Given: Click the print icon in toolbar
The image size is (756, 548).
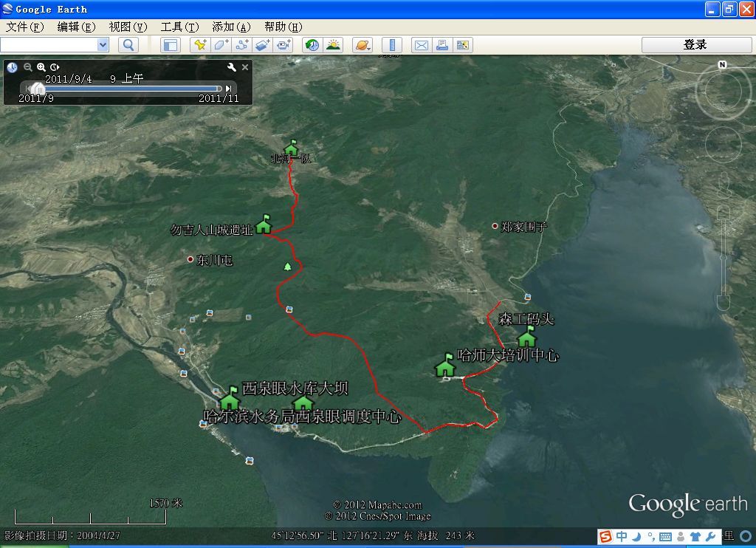Looking at the screenshot, I should pyautogui.click(x=441, y=45).
